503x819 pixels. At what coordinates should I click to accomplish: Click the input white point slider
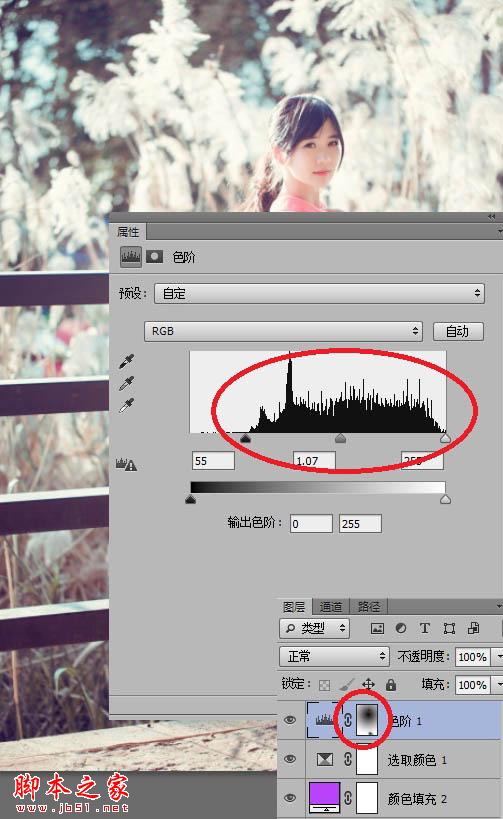(x=445, y=438)
